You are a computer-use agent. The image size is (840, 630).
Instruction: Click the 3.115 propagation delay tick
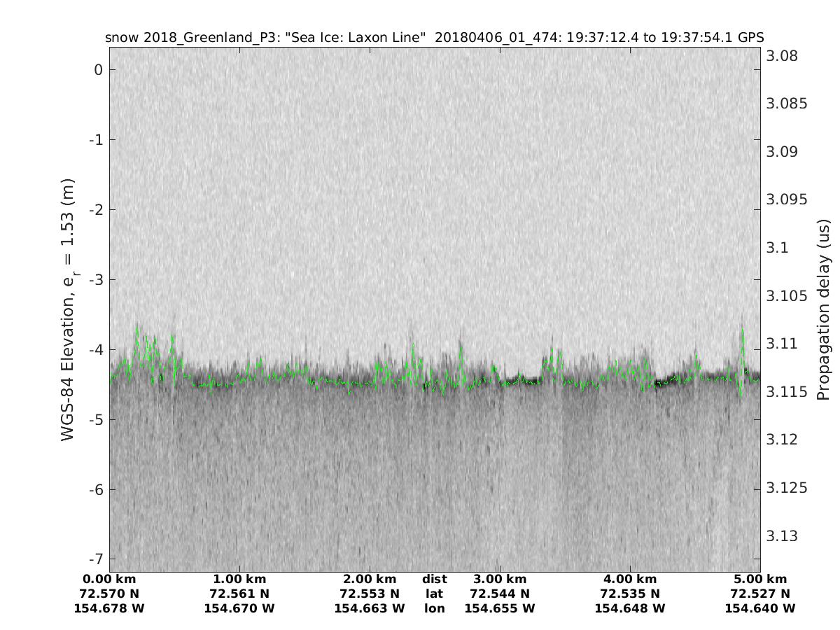click(787, 391)
